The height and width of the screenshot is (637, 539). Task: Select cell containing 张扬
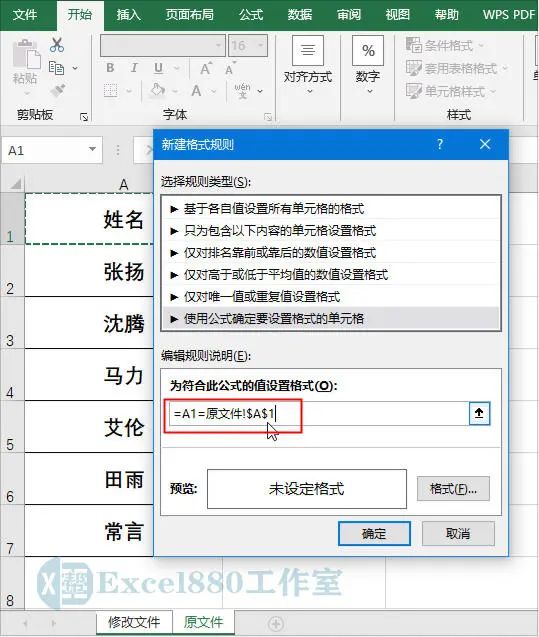click(x=89, y=271)
